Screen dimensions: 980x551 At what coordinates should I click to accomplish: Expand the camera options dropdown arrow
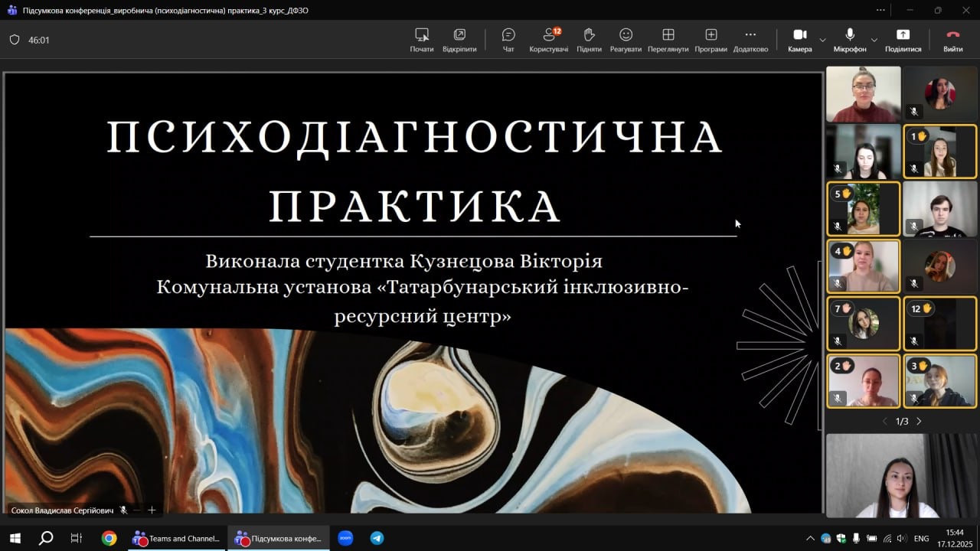point(822,40)
